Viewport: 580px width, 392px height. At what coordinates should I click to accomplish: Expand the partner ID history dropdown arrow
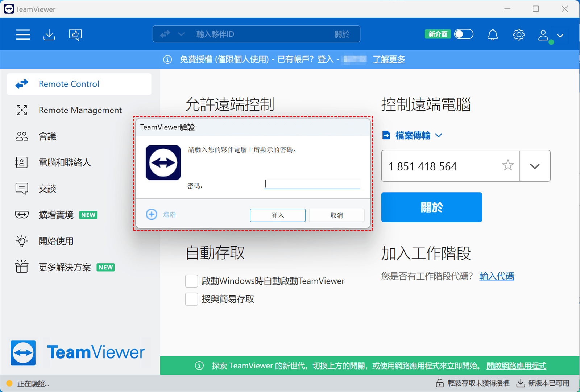click(535, 166)
